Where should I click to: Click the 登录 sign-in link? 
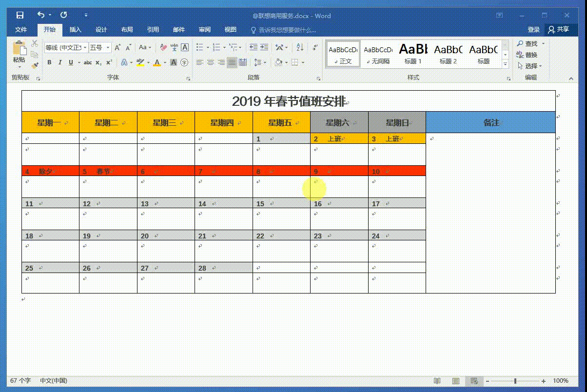(x=533, y=30)
